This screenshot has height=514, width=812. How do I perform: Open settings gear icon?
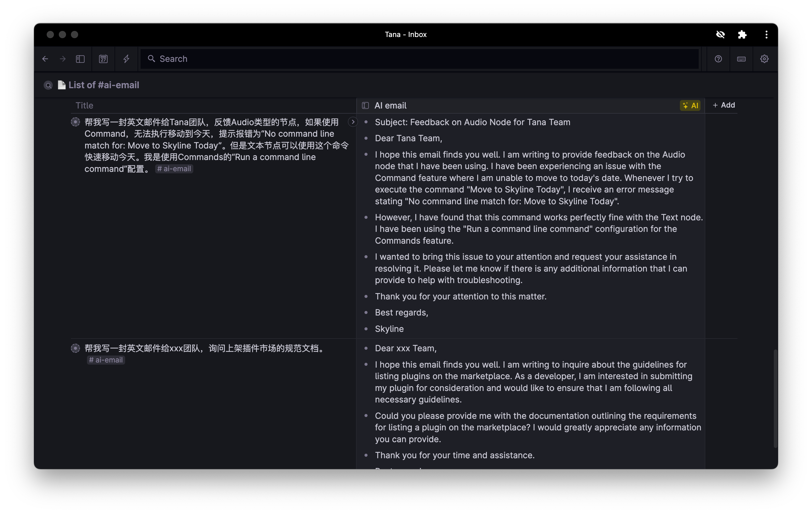764,59
